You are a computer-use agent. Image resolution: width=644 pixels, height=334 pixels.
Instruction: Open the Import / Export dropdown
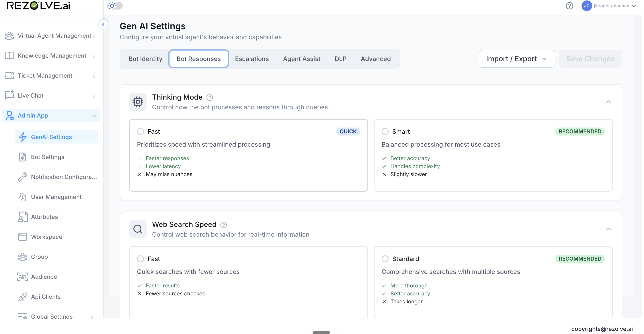pyautogui.click(x=517, y=59)
